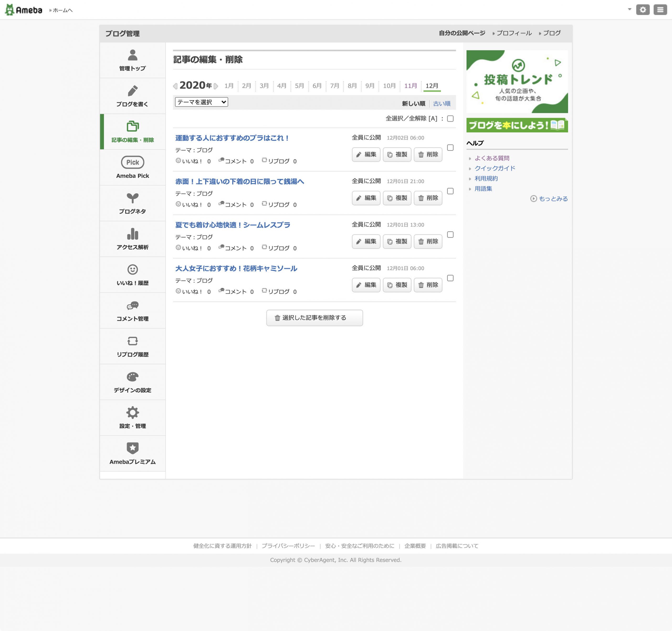Click the settings gear icon in top bar
The image size is (672, 631).
click(x=643, y=10)
